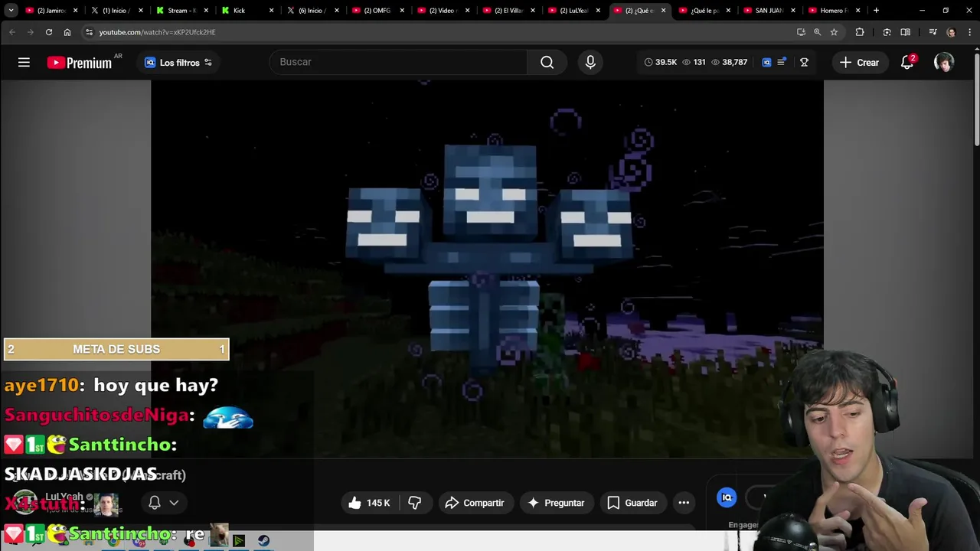Reload the page
This screenshot has height=551, width=980.
click(49, 32)
